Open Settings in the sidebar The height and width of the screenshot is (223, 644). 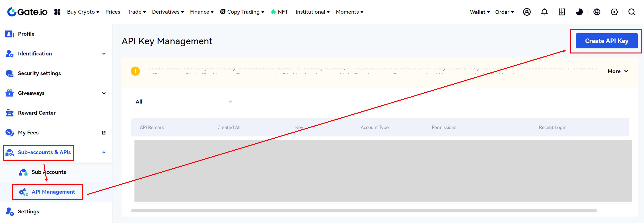tap(28, 211)
